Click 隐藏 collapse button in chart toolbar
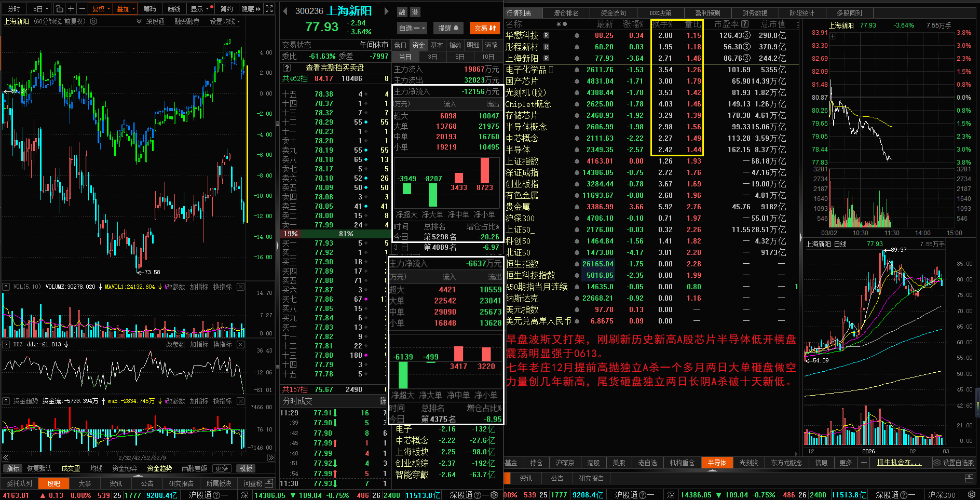This screenshot has height=500, width=980. [x=251, y=9]
